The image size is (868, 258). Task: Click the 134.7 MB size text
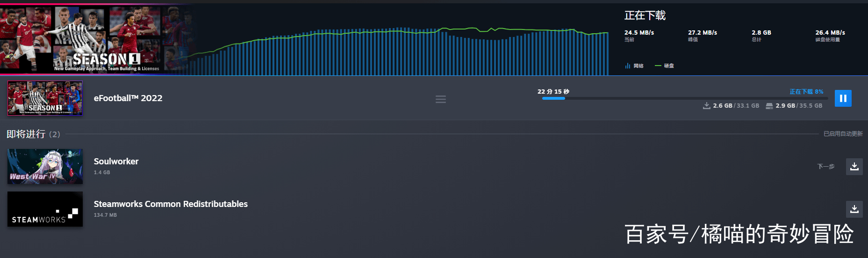pos(105,215)
